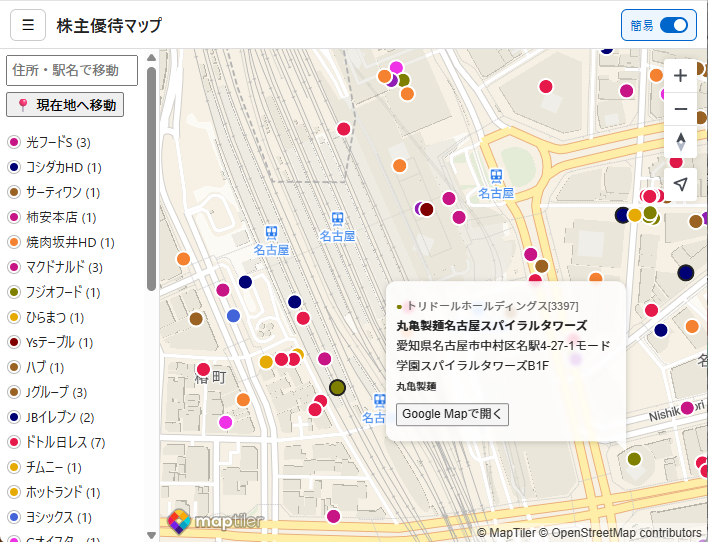Click ドトル日レス (7) legend entry

[56, 442]
